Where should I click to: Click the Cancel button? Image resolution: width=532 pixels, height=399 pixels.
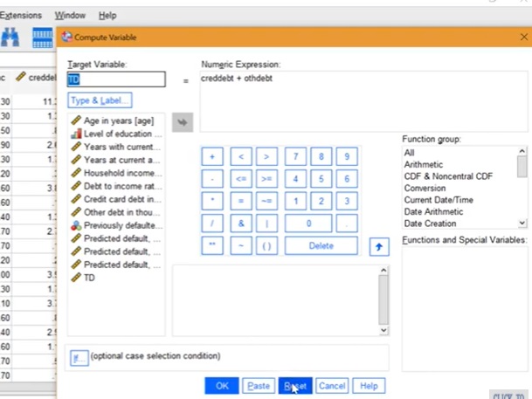click(x=332, y=386)
